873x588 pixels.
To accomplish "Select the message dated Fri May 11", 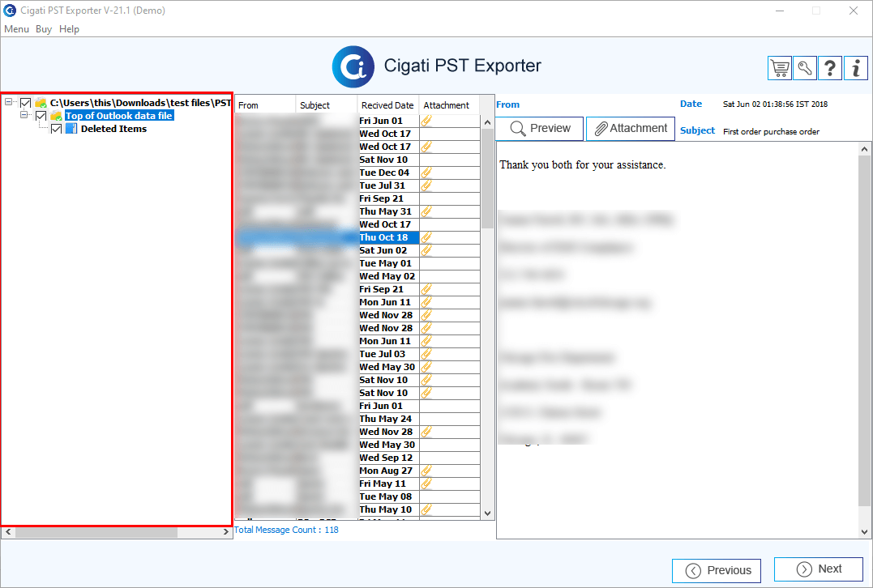I will (357, 484).
